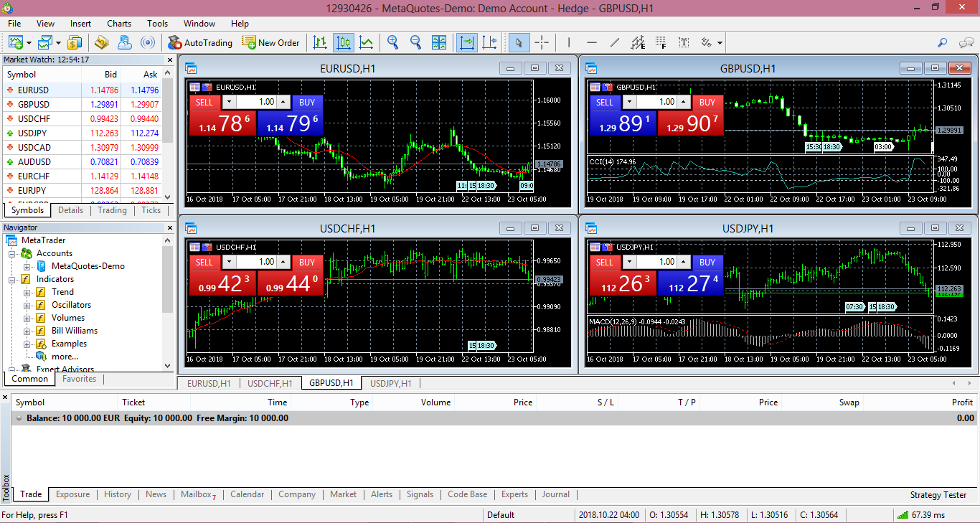Draw a vertical line on the chart
Screen dimensions: 980x523
tap(567, 43)
